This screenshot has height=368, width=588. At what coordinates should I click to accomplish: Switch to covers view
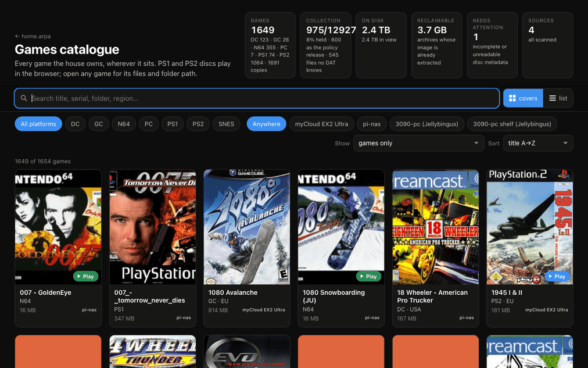coord(523,98)
